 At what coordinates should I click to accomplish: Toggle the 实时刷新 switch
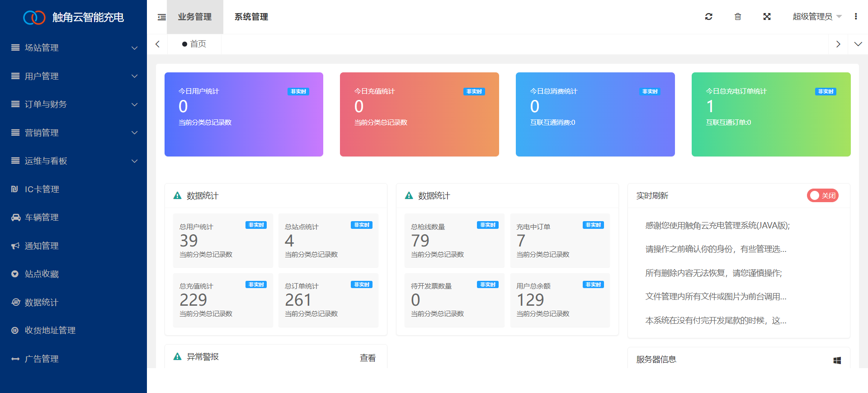[x=822, y=195]
